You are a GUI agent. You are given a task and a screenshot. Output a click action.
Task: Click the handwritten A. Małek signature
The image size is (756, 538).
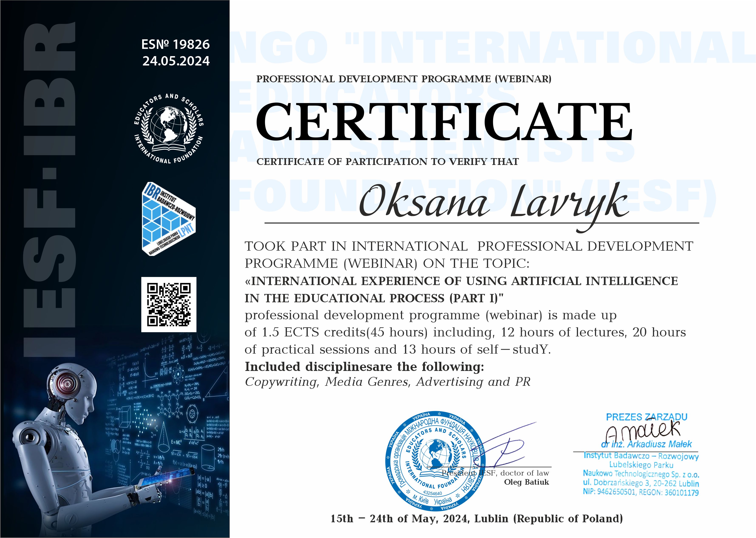coord(643,431)
